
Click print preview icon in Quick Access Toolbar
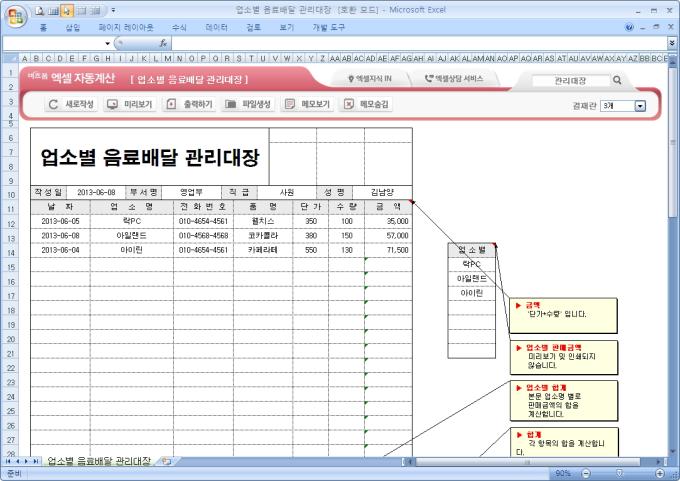[x=40, y=10]
